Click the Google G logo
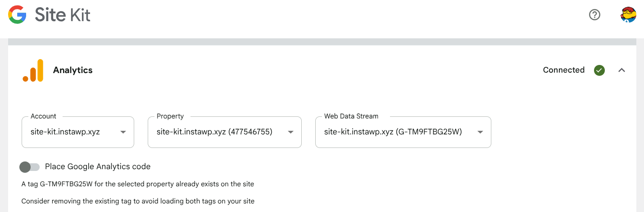Viewport: 644px width, 212px height. tap(17, 15)
